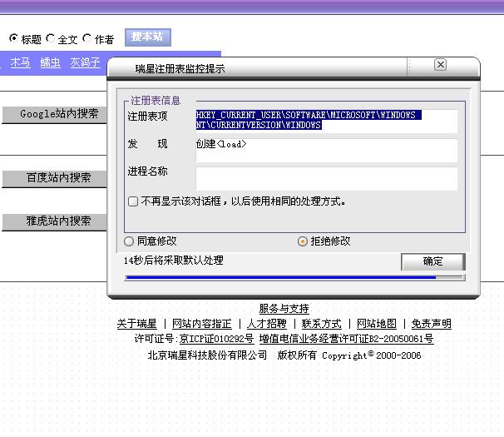The height and width of the screenshot is (437, 504).
Task: Click the 瑞星注册表监控提示 title bar text
Action: (180, 69)
